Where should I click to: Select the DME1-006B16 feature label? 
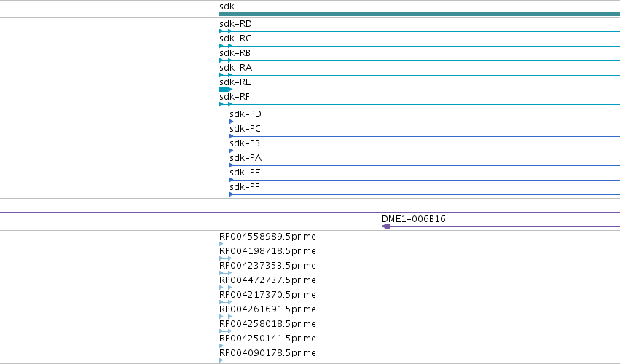(414, 219)
